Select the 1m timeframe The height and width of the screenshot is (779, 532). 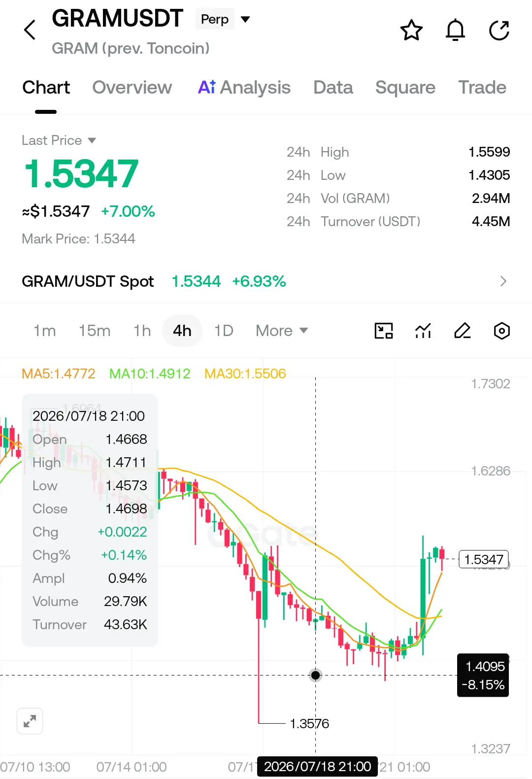pos(44,331)
